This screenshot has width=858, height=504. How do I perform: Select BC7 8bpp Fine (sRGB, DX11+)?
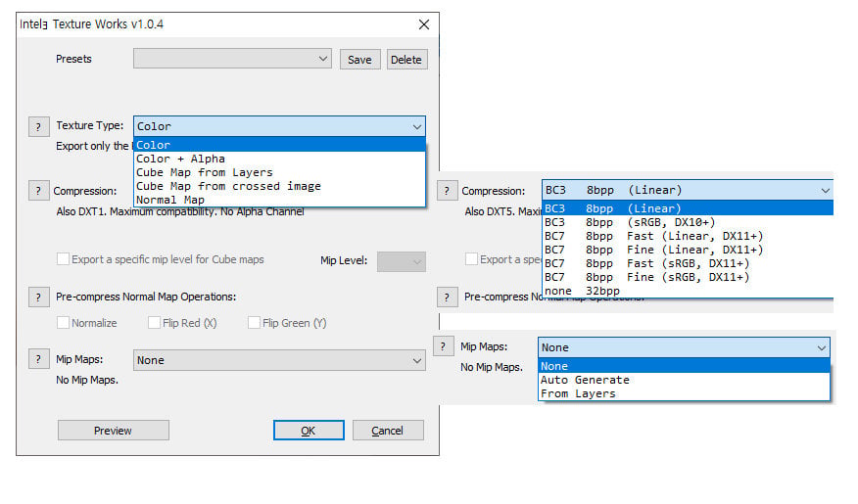[688, 277]
